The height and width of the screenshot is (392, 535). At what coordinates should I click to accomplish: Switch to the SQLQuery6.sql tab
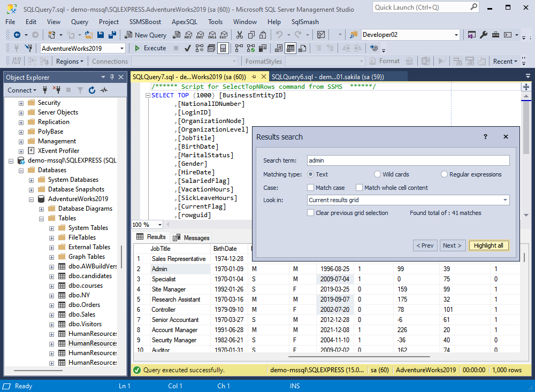[328, 77]
